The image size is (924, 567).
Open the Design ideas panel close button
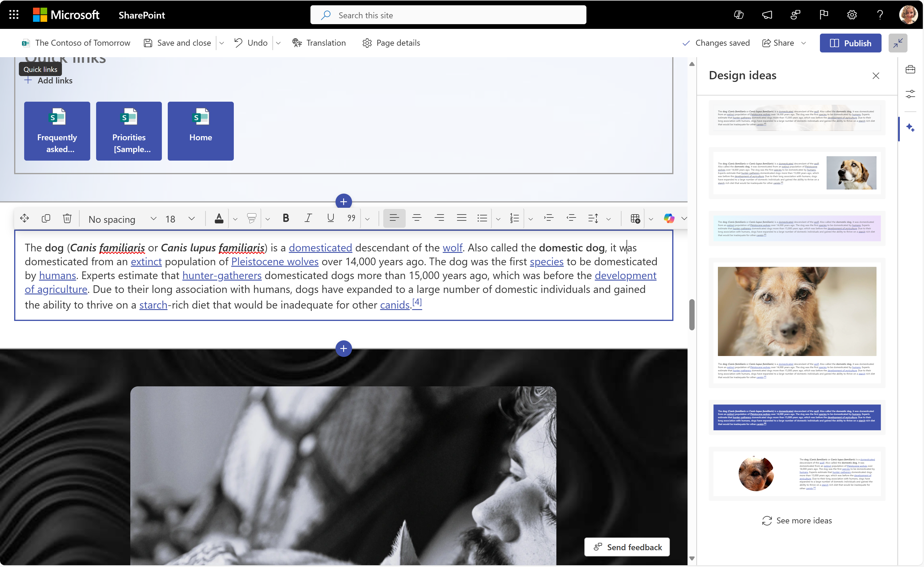(876, 75)
